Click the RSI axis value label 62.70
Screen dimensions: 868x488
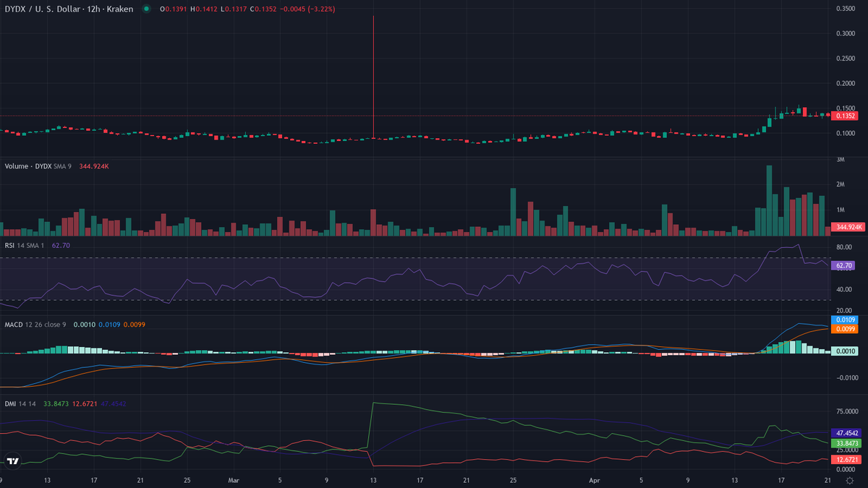tap(844, 266)
